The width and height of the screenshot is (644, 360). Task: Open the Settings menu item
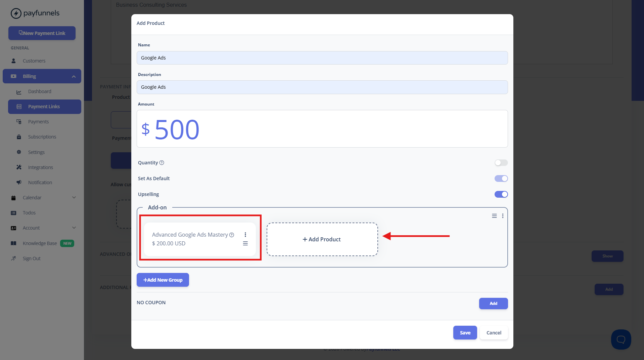[x=45, y=152]
